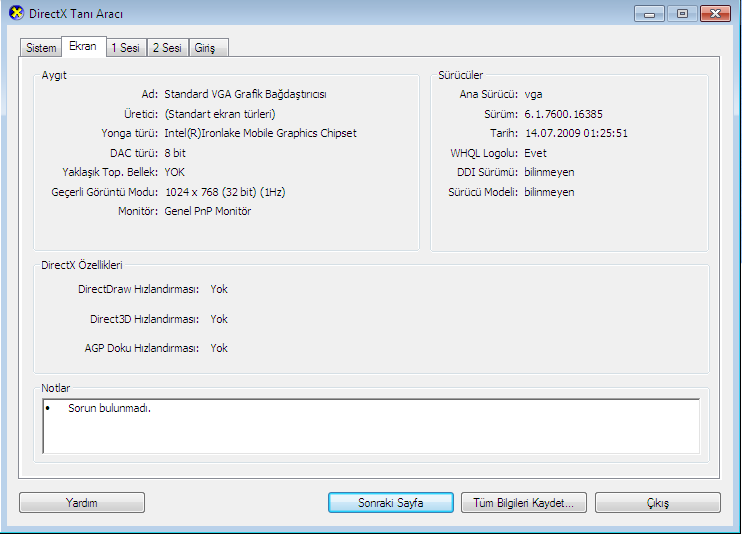This screenshot has width=742, height=534.
Task: Click DirectDraw Hızlandırması 'Yok' value
Action: pyautogui.click(x=219, y=289)
